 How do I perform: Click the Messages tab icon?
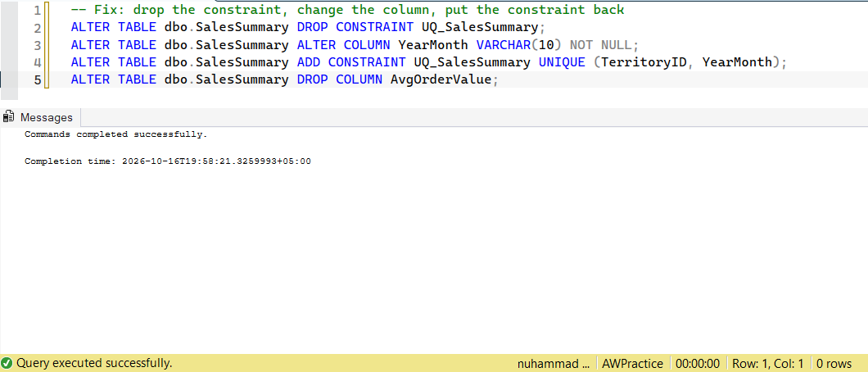point(8,117)
